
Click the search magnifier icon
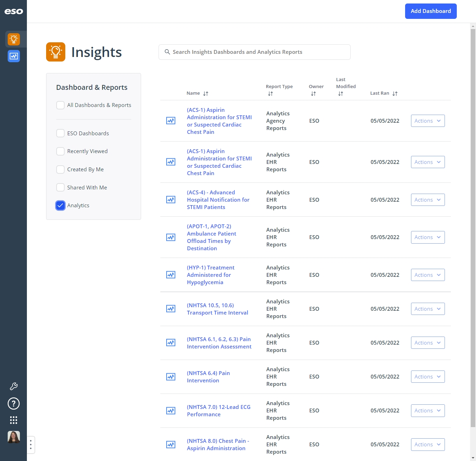pyautogui.click(x=167, y=52)
